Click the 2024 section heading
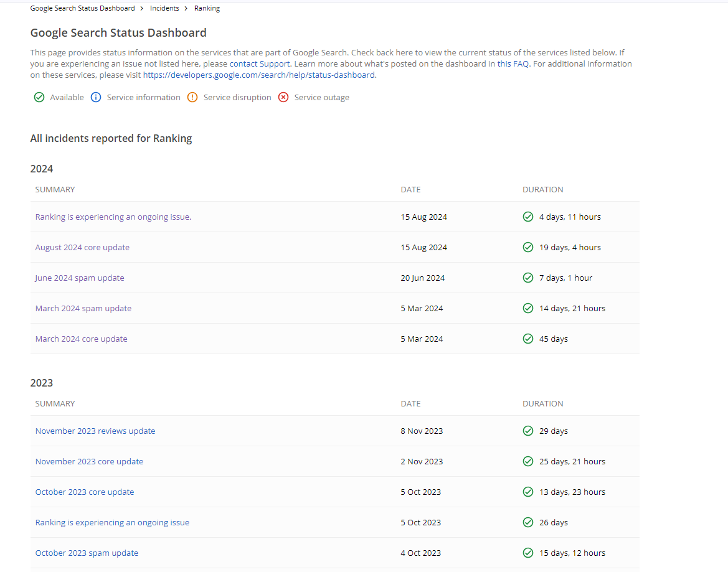The image size is (728, 572). click(x=42, y=169)
